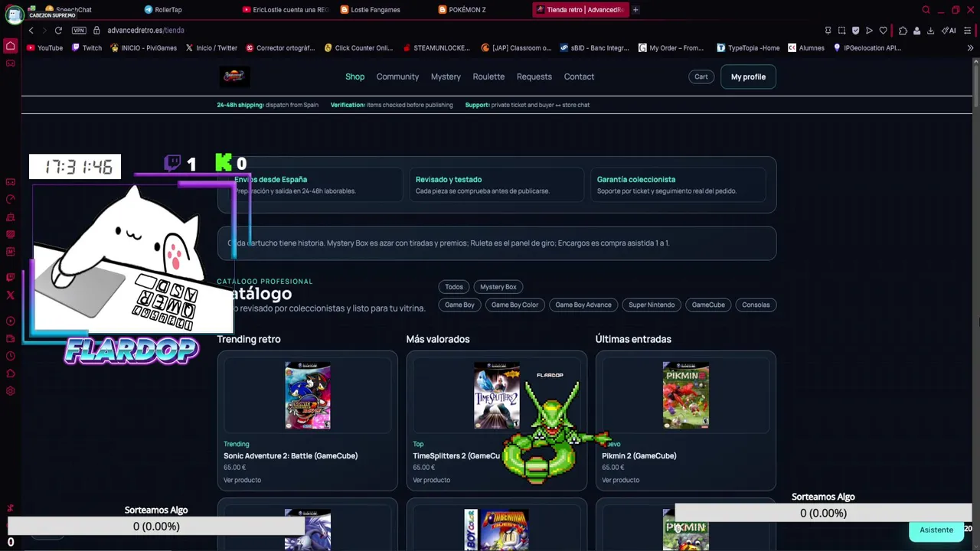Image resolution: width=980 pixels, height=551 pixels.
Task: Open the Contact menu item
Action: click(579, 77)
